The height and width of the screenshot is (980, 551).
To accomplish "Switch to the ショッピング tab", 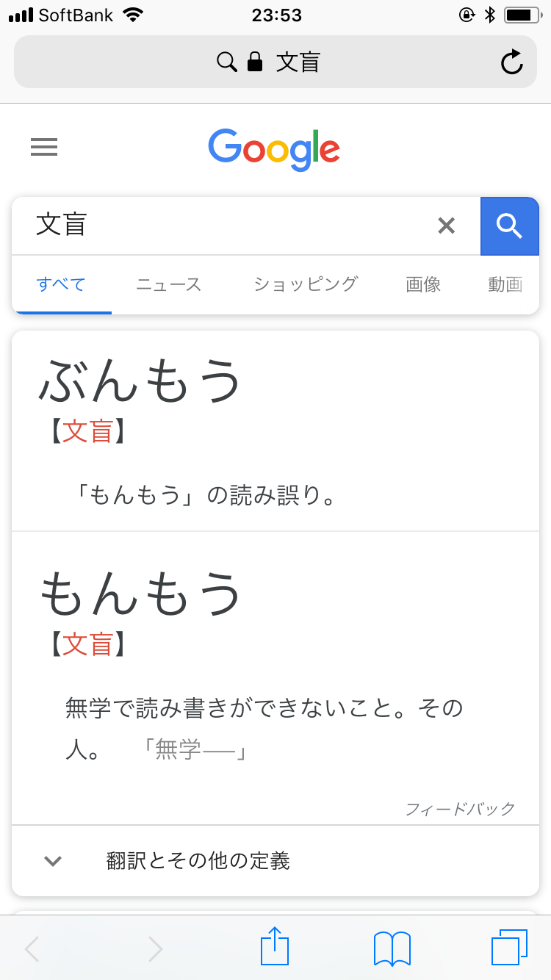I will (306, 284).
